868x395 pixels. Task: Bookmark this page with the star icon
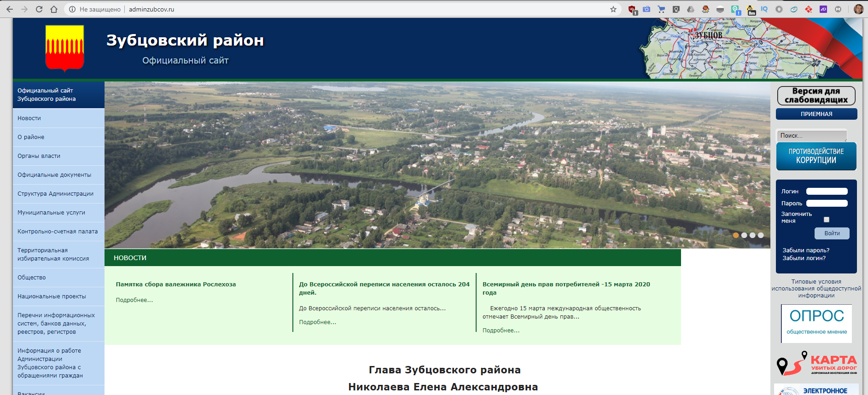point(613,9)
